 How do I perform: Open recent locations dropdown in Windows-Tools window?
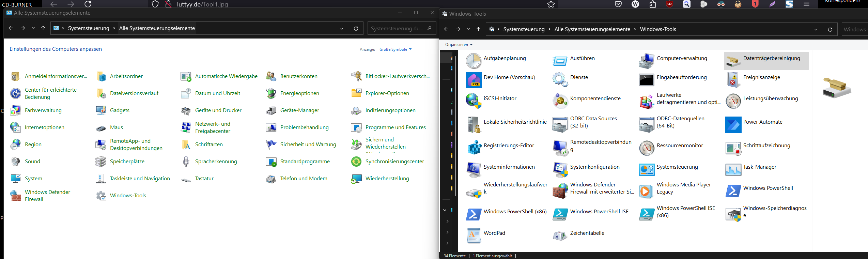tap(468, 29)
